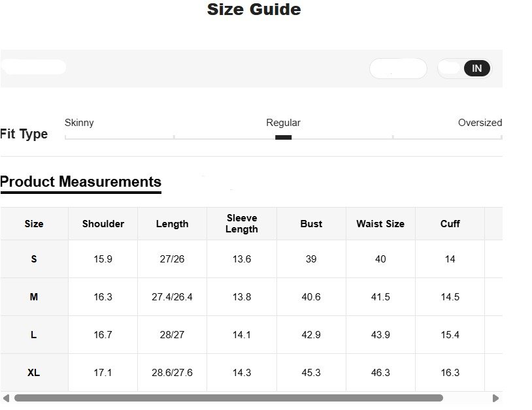Click the Cuff value 15.4 for size L
This screenshot has height=410, width=532.
point(450,335)
